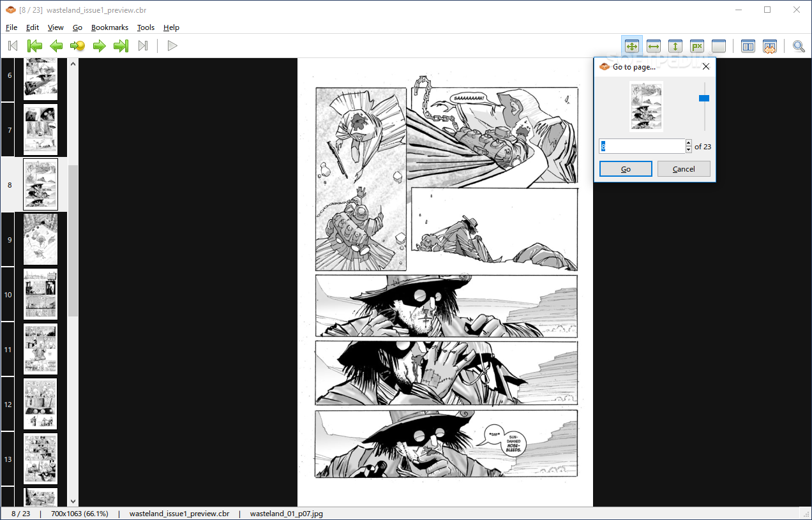812x520 pixels.
Task: Select page 8 thumbnail in sidebar
Action: 40,184
